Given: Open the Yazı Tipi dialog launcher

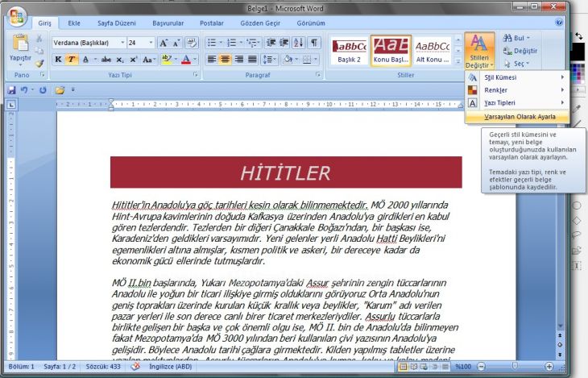Looking at the screenshot, I should [196, 75].
